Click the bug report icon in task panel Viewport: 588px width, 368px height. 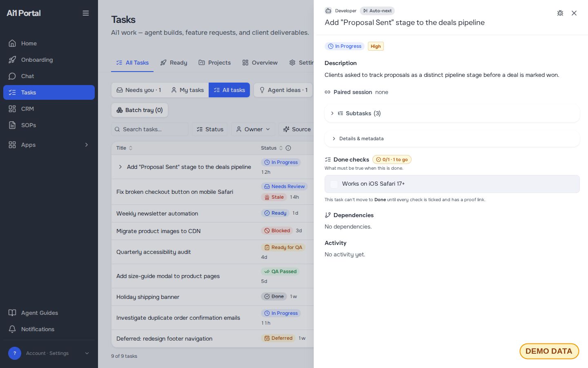tap(560, 13)
